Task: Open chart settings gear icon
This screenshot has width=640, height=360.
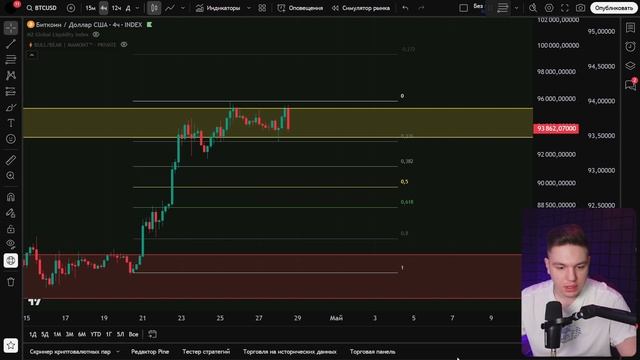Action: click(549, 8)
